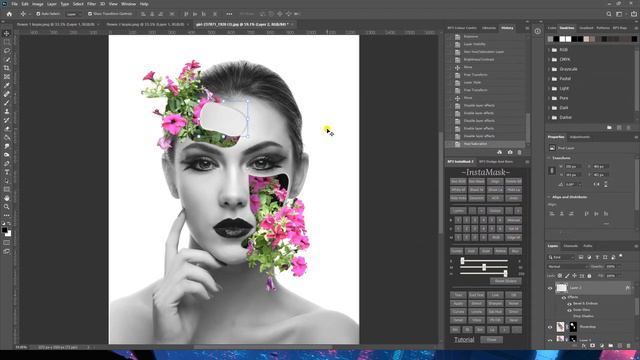Screen dimensions: 640x360
Task: Switch to the Adjustments tab
Action: tap(580, 137)
